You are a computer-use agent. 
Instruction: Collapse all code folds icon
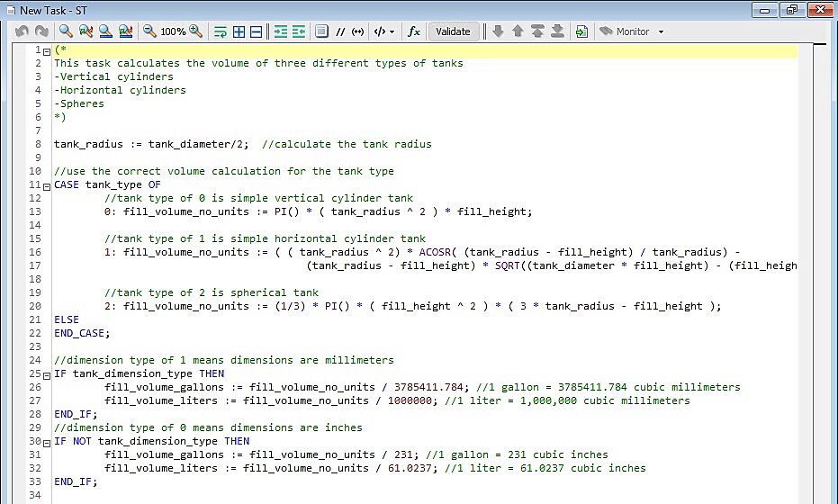[x=257, y=31]
